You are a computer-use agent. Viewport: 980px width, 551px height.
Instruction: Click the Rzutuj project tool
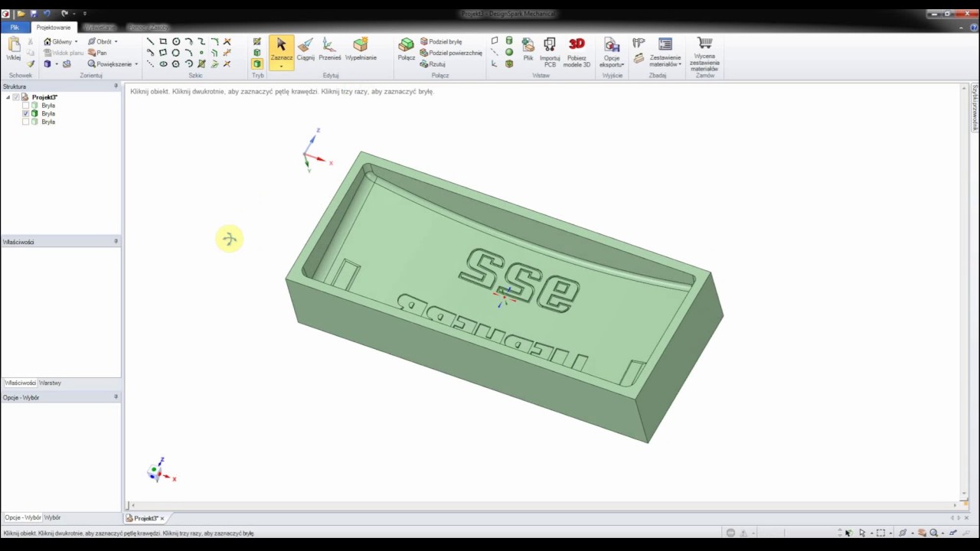tap(433, 64)
